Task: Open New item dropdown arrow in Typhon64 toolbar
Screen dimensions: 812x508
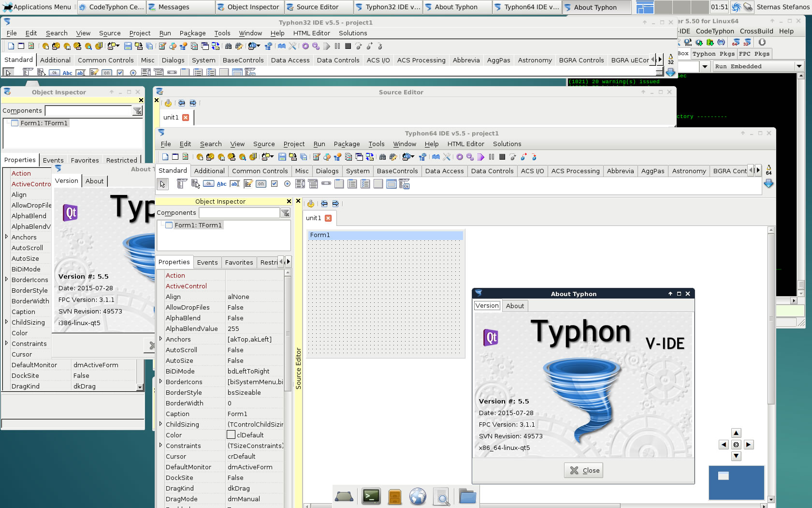Action: point(271,157)
